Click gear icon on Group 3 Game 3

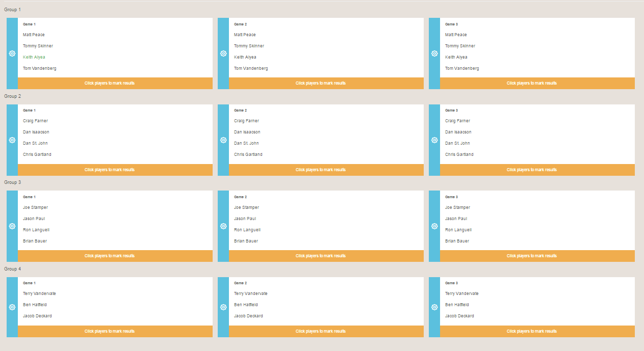pyautogui.click(x=434, y=226)
